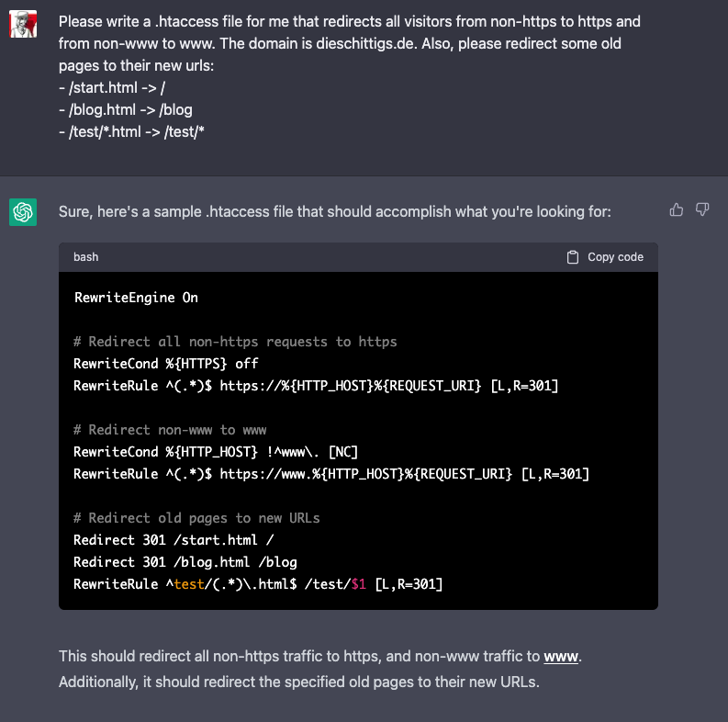The image size is (728, 722).
Task: Click the "# Redirect old pages" comment line
Action: [x=196, y=518]
